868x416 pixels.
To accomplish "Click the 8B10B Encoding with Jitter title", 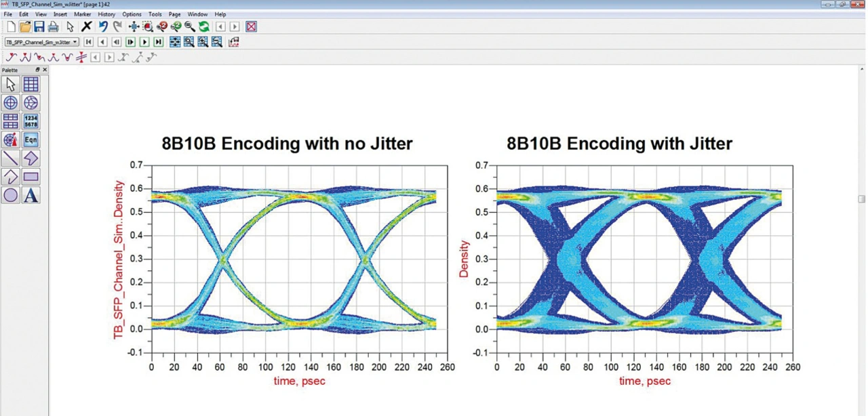I will click(619, 144).
